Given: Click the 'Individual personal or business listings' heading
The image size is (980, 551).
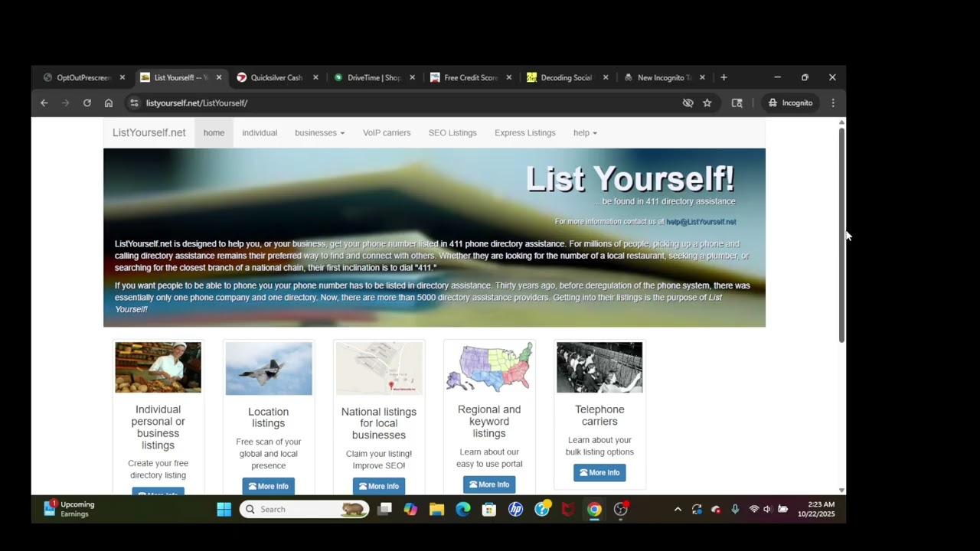Looking at the screenshot, I should click(x=158, y=427).
